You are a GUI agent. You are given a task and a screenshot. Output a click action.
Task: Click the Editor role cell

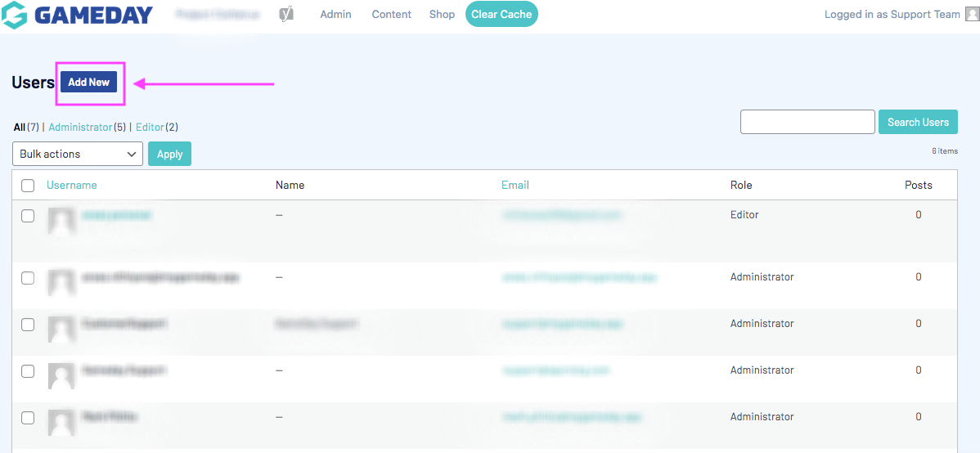(x=744, y=214)
